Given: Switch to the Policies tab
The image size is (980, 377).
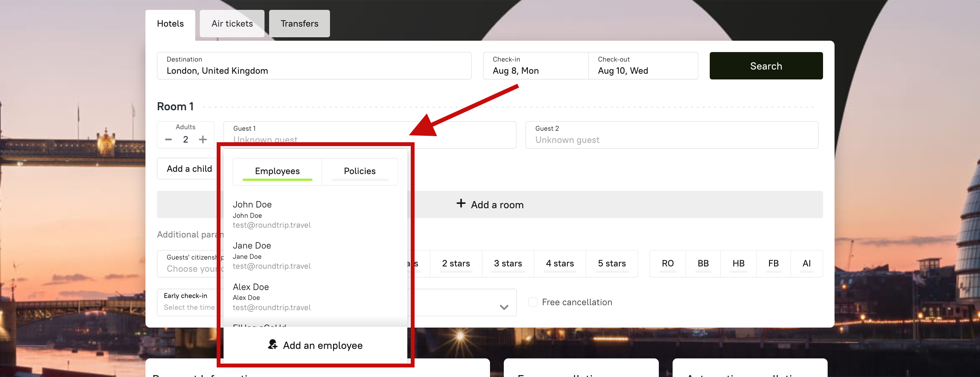Looking at the screenshot, I should (x=359, y=171).
